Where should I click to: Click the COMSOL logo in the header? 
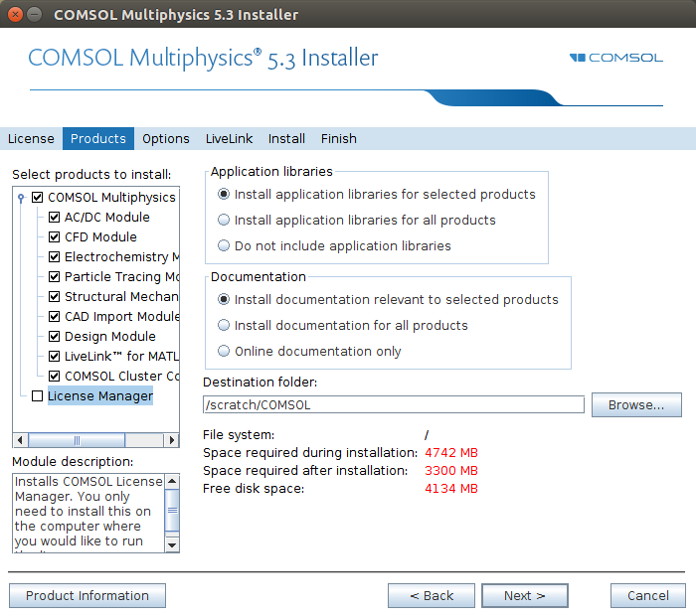point(616,58)
